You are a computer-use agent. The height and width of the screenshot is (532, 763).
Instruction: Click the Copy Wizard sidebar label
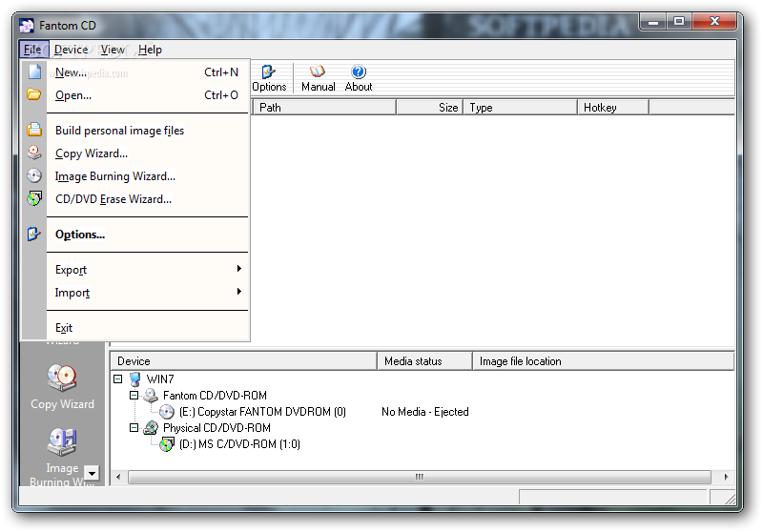click(x=62, y=404)
